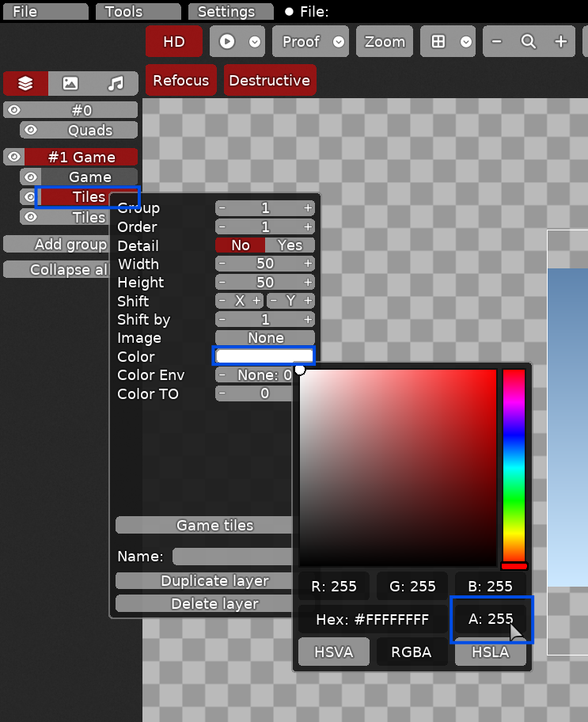588x722 pixels.
Task: Open the Proof borders dropdown arrow
Action: coord(339,41)
